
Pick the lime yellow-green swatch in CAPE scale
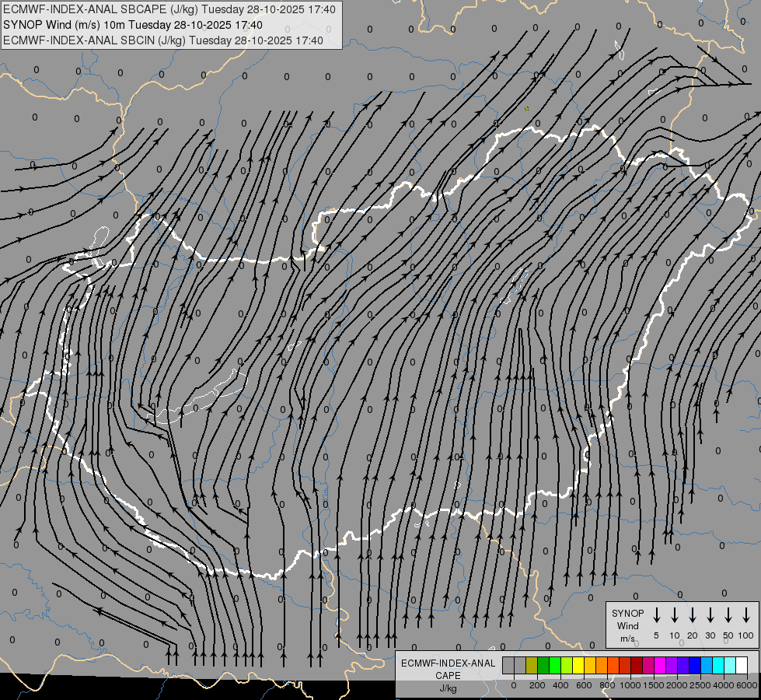[x=567, y=665]
